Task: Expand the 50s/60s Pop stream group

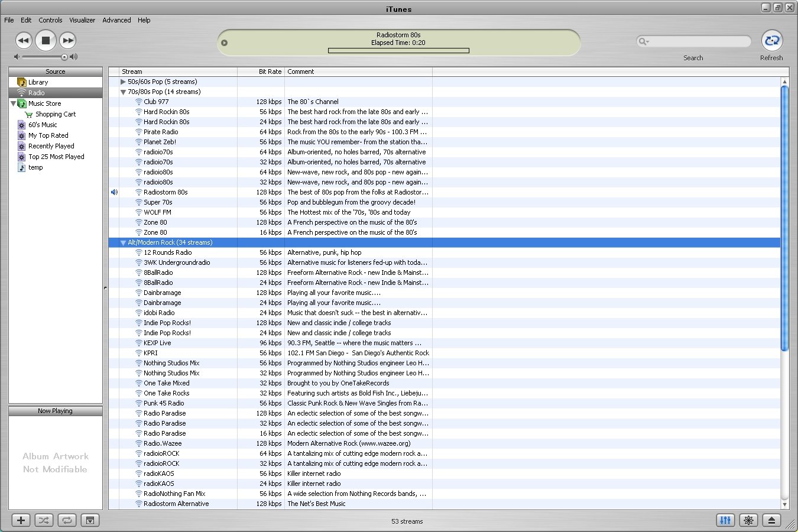Action: point(123,82)
